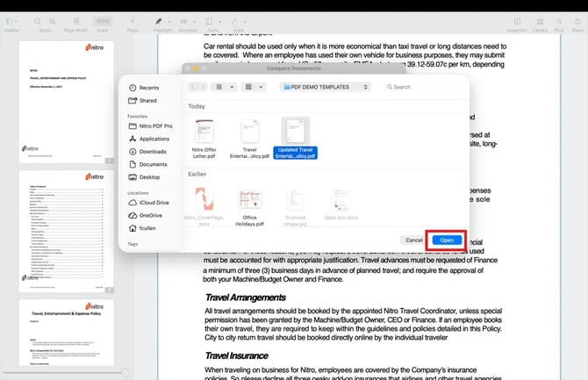
Task: Click the Cancel button
Action: [414, 240]
